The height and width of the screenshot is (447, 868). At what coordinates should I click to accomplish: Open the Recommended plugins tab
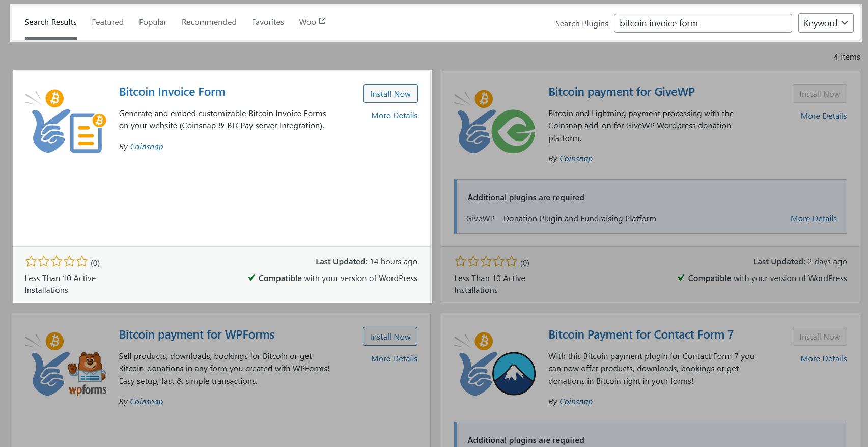[x=209, y=22]
